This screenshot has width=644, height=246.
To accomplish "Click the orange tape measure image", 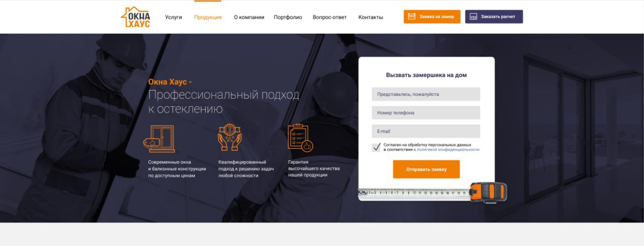I will 433,193.
